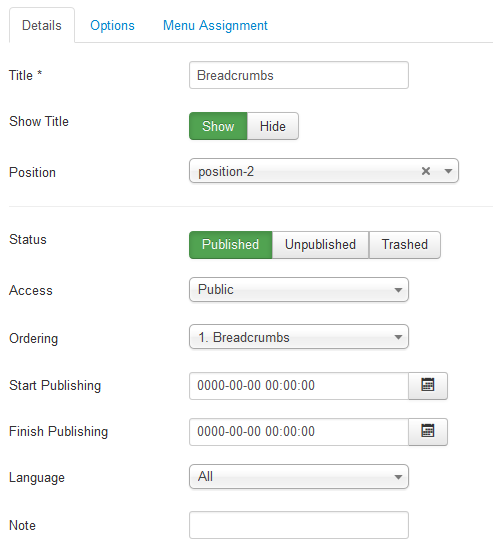
Task: Open the Access dropdown showing Public
Action: pos(299,290)
